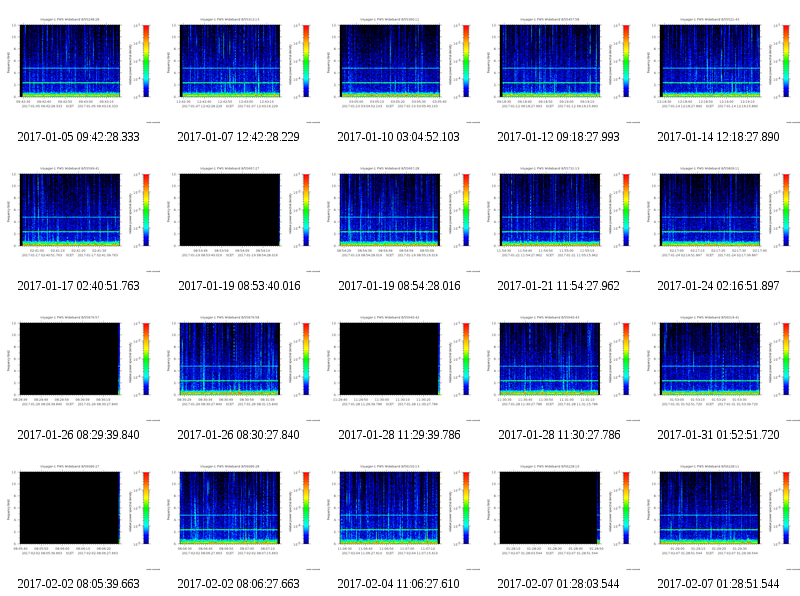Image resolution: width=800 pixels, height=596 pixels.
Task: Click caption 2017-02-02 08:05:39.663
Action: coord(79,584)
